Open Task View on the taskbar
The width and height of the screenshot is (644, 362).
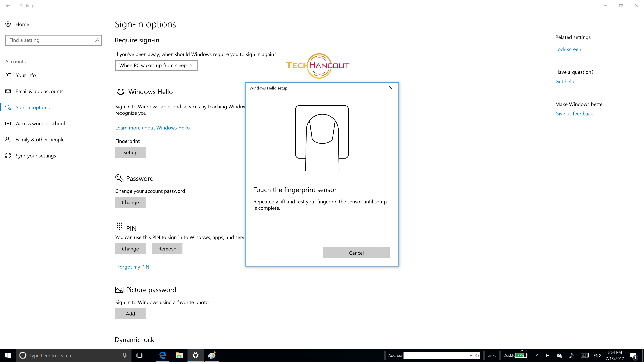click(140, 355)
